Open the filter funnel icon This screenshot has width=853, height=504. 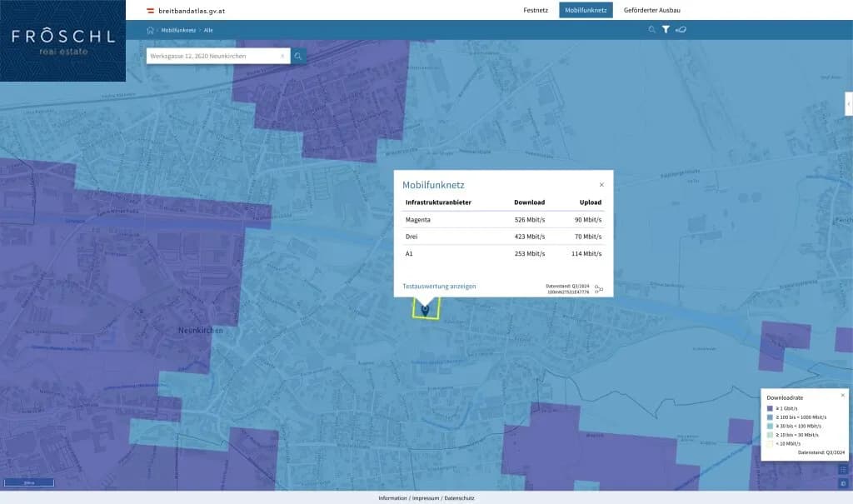pyautogui.click(x=666, y=29)
